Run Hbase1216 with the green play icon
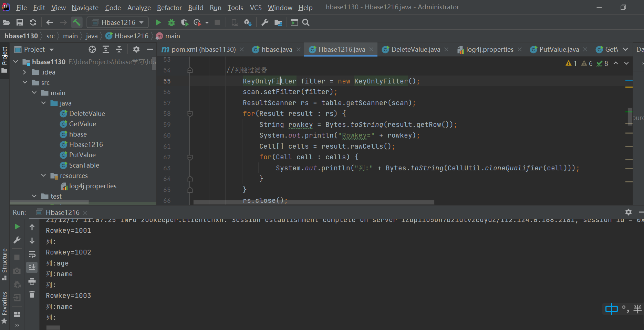 [158, 22]
